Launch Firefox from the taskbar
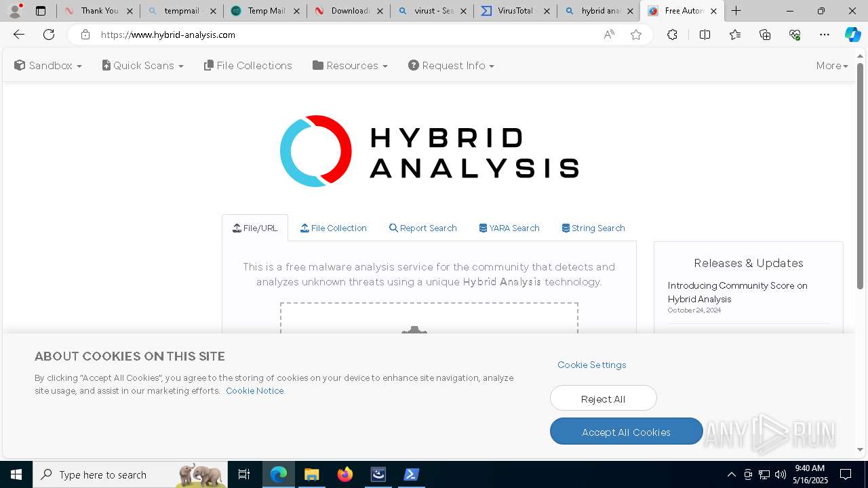868x488 pixels. pos(344,474)
